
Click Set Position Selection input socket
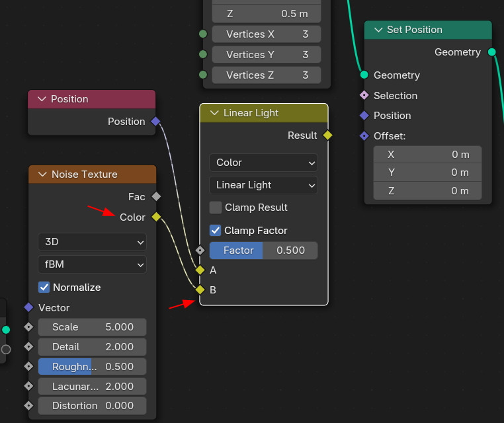click(364, 95)
